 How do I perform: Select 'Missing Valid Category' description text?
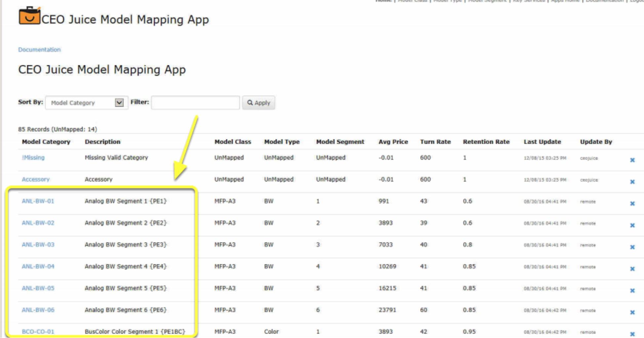(x=116, y=157)
